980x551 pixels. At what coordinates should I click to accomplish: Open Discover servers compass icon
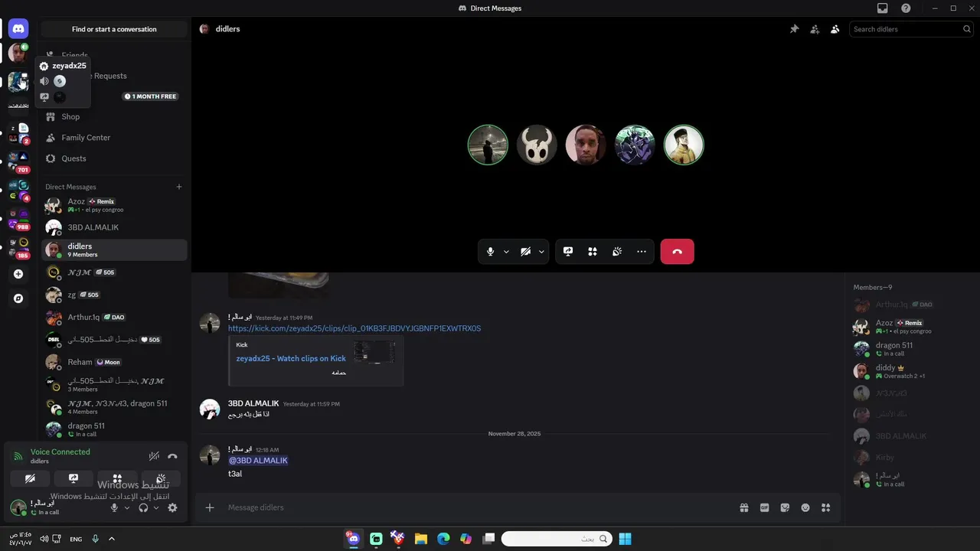(x=18, y=298)
